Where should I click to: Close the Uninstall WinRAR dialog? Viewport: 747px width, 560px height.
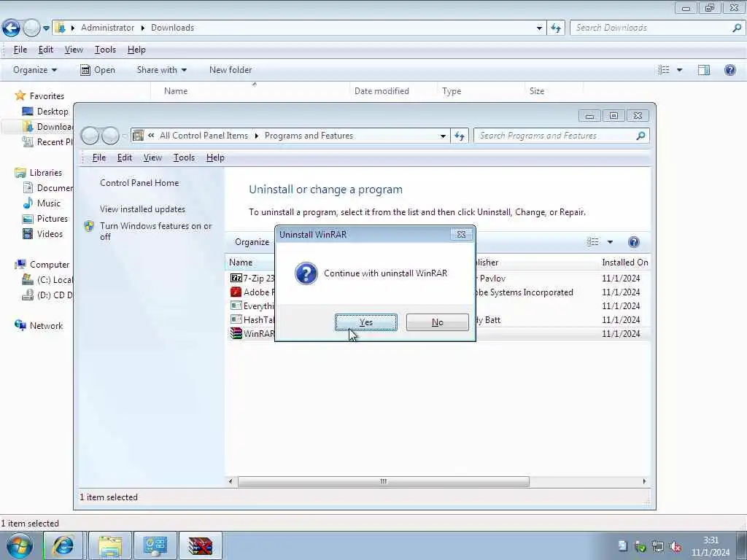tap(461, 234)
